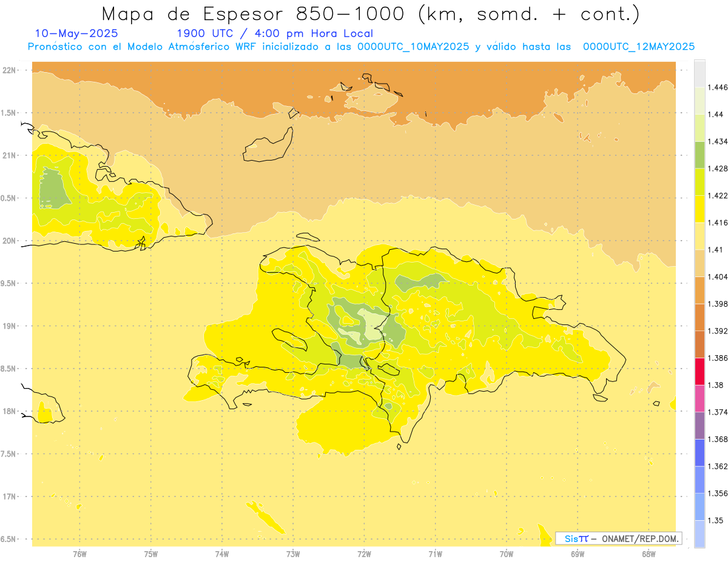728x562 pixels.
Task: Click the "20N" latitude label
Action: 10,241
